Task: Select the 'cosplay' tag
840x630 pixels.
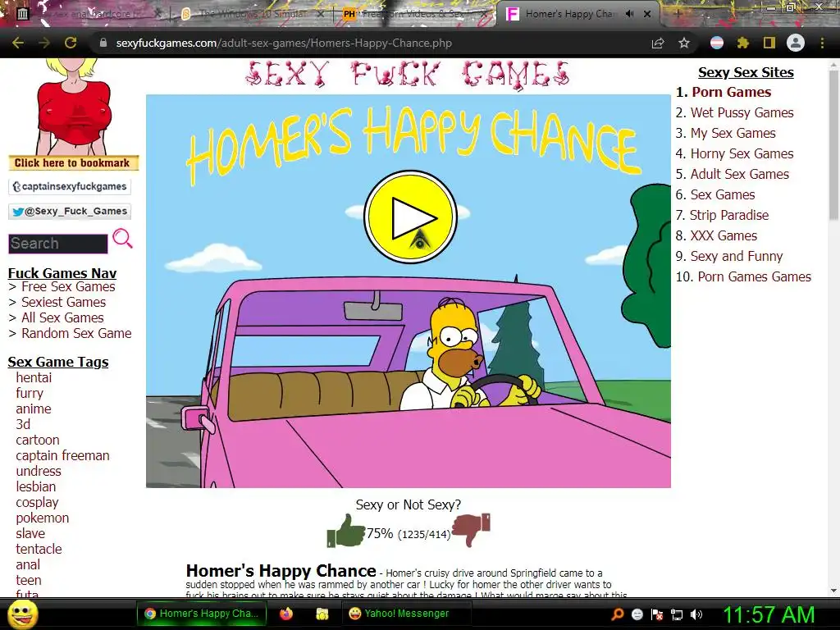Action: tap(37, 503)
